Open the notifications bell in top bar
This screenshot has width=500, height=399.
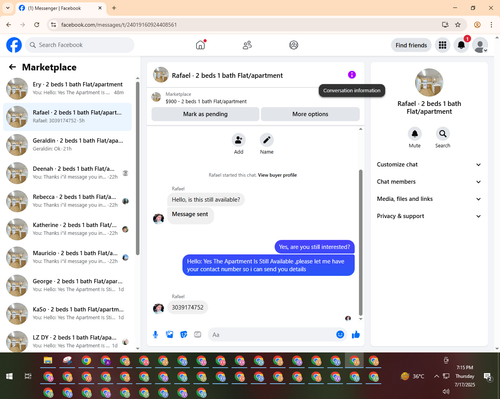click(461, 45)
